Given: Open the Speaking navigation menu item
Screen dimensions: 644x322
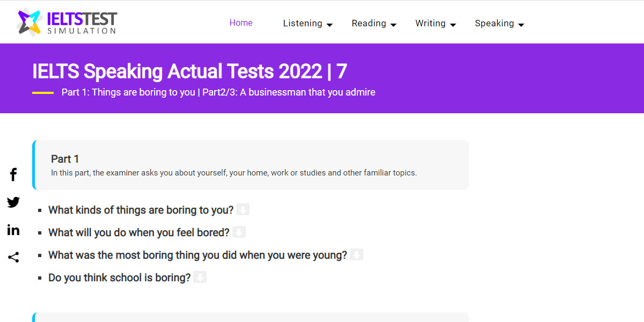Looking at the screenshot, I should point(495,23).
